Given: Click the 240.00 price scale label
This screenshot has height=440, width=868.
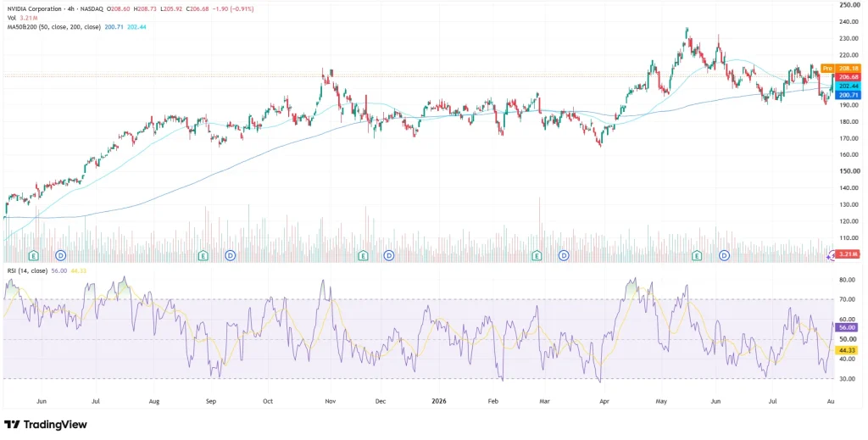Looking at the screenshot, I should (x=848, y=21).
